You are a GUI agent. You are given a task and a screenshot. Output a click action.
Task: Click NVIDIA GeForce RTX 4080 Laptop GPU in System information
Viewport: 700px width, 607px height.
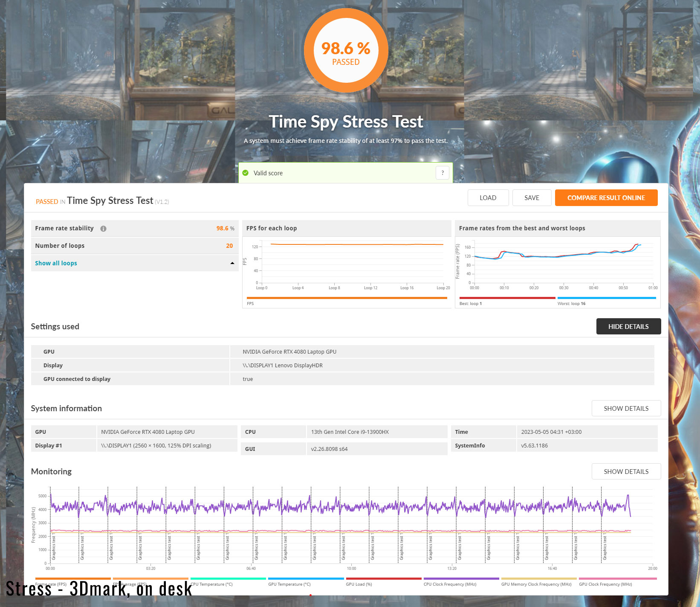148,432
